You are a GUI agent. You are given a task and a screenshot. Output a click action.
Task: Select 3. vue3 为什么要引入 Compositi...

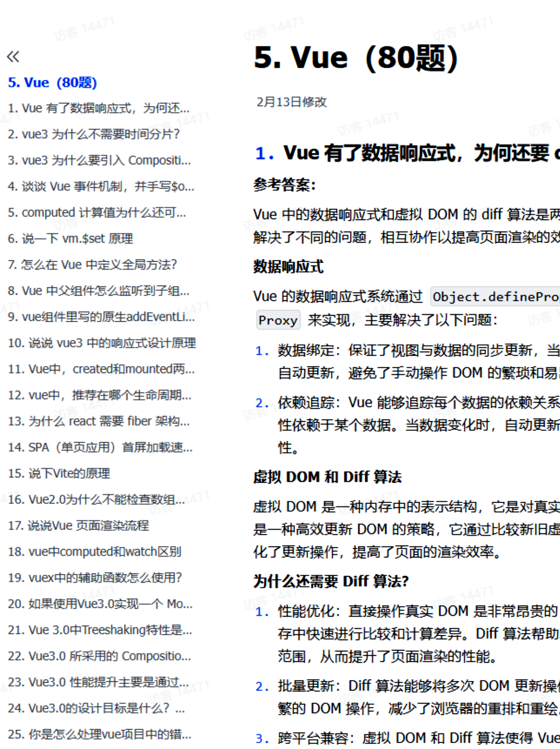pyautogui.click(x=99, y=160)
